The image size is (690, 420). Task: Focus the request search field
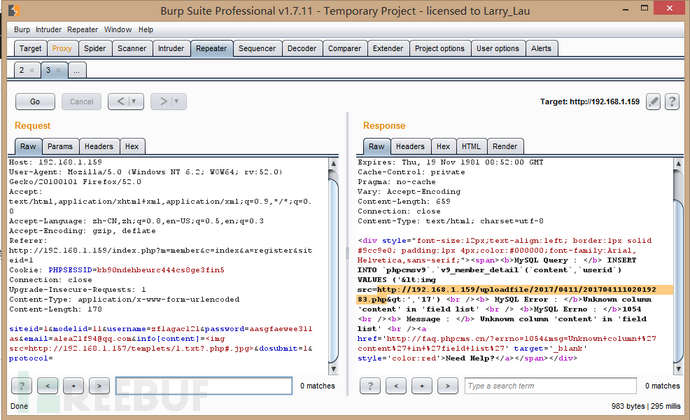(x=204, y=386)
